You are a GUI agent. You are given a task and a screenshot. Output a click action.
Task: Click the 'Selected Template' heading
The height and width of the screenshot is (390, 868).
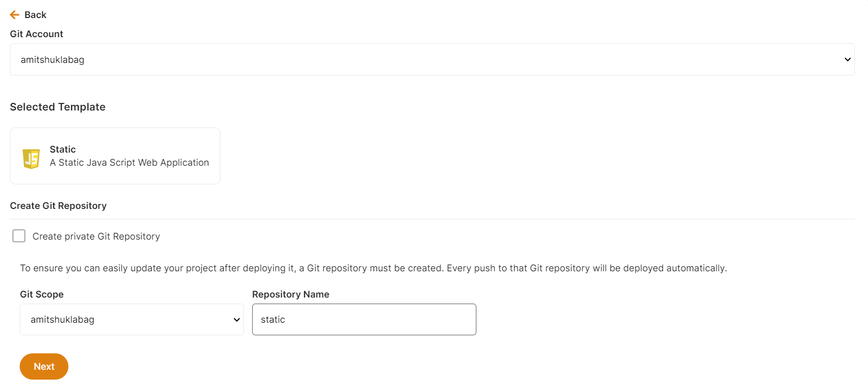(x=57, y=107)
